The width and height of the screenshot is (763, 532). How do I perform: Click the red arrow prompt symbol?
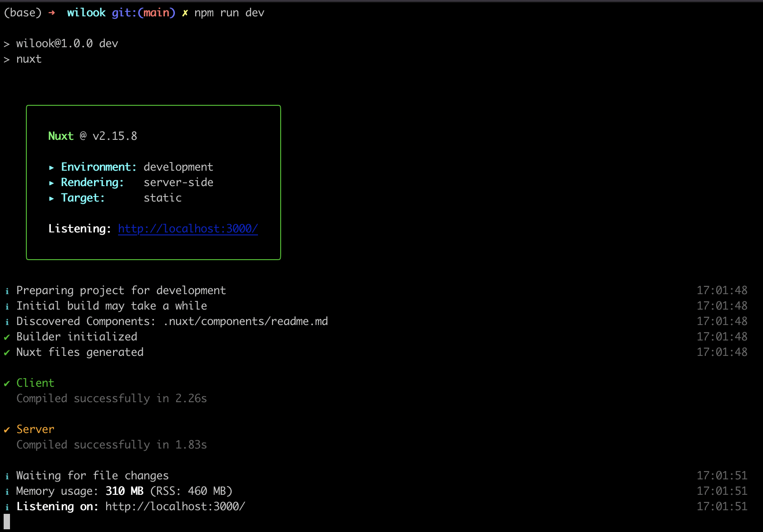[x=51, y=13]
